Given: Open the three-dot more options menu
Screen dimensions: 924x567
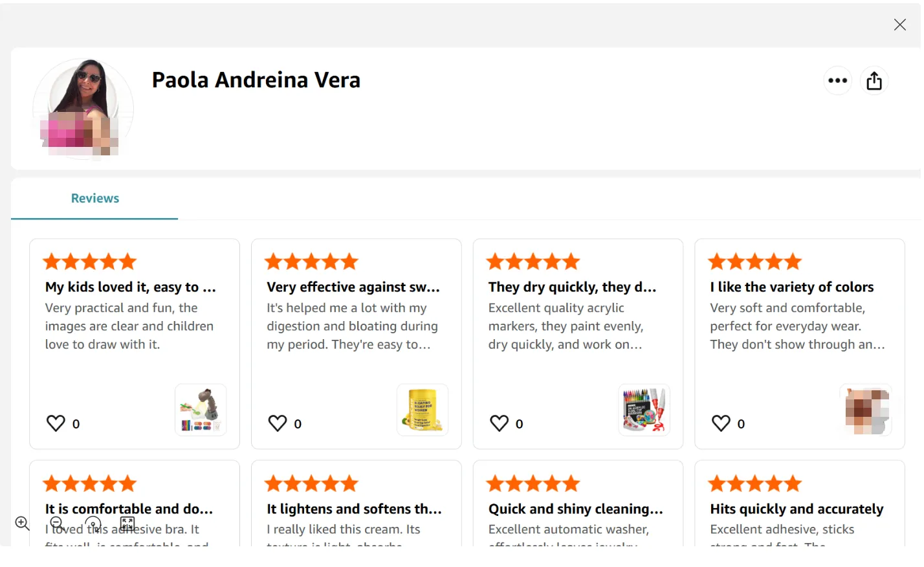Looking at the screenshot, I should pyautogui.click(x=837, y=81).
